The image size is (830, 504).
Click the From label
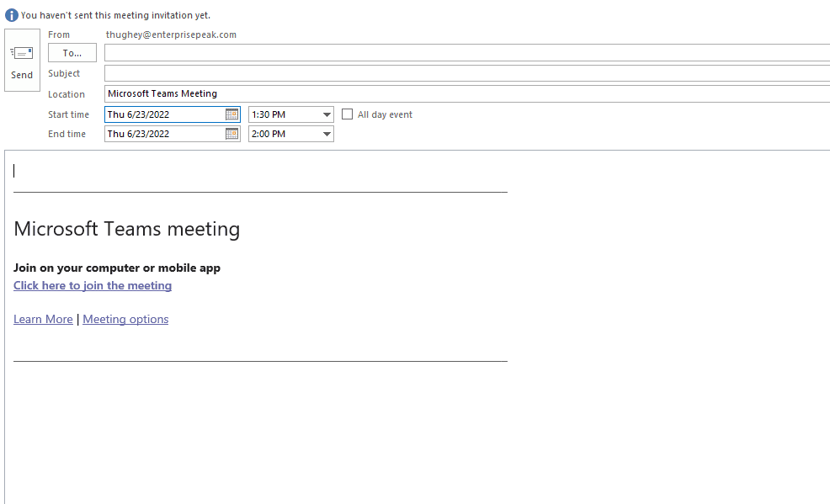[x=59, y=34]
